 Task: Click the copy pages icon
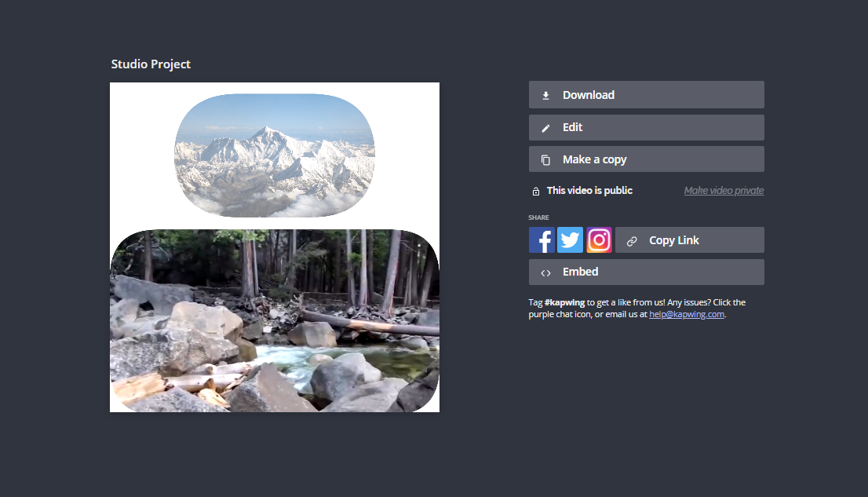click(x=545, y=160)
